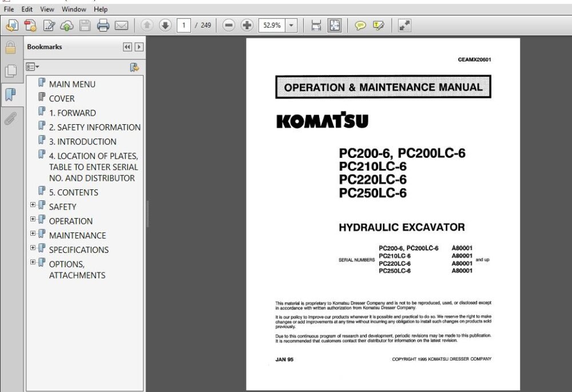Open the Bookmarks panel icon
572x392 pixels.
pos(10,94)
